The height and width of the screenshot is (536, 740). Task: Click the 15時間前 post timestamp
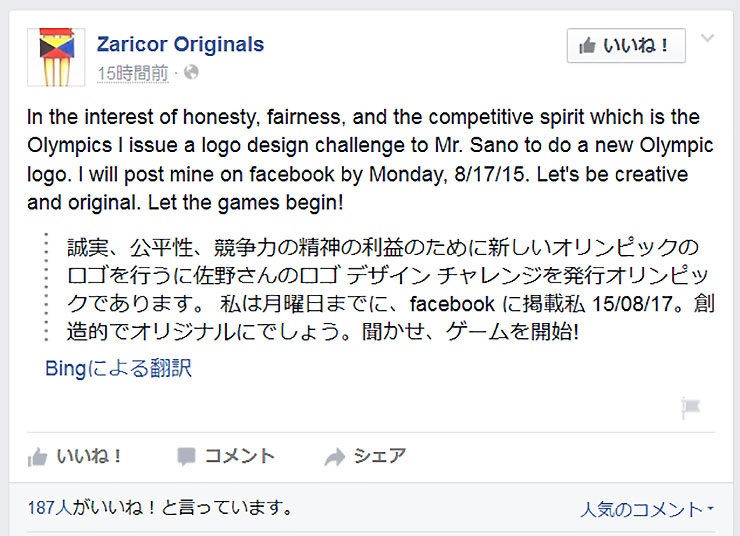pos(133,73)
